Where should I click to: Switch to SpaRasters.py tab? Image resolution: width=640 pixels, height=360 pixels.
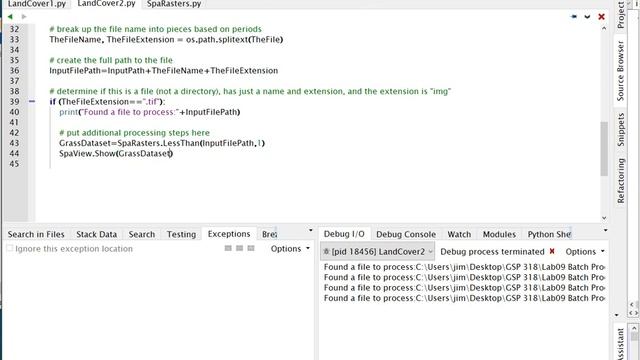(x=174, y=4)
